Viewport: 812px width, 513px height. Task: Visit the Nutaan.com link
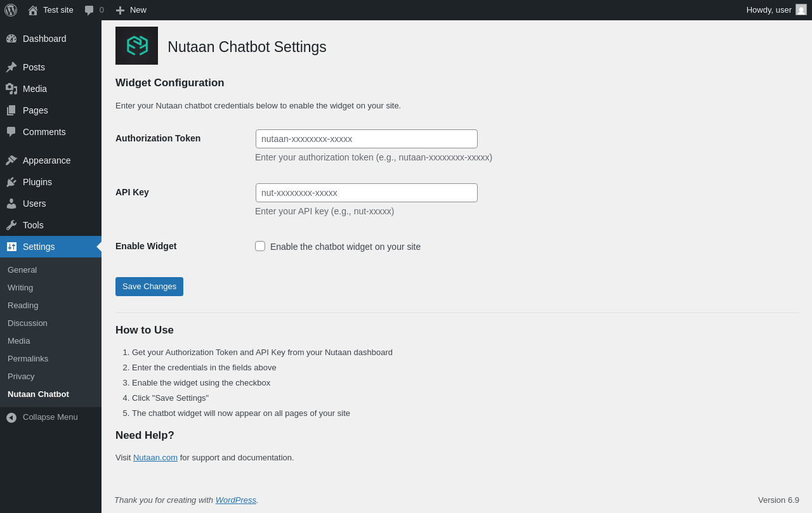coord(155,458)
